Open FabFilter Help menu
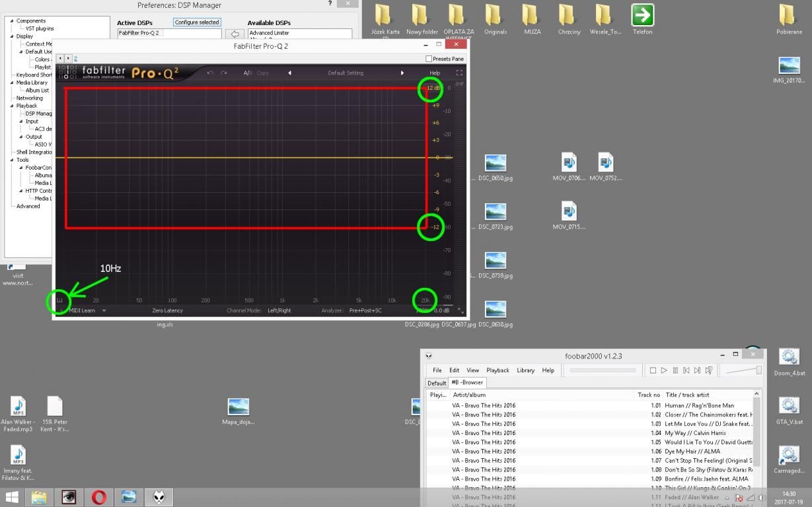The image size is (812, 507). pos(435,73)
